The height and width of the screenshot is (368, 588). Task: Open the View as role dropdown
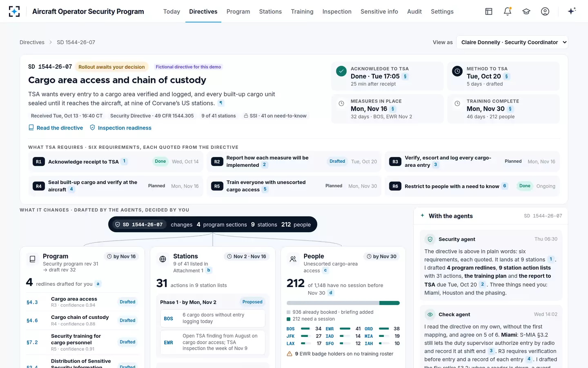click(512, 42)
